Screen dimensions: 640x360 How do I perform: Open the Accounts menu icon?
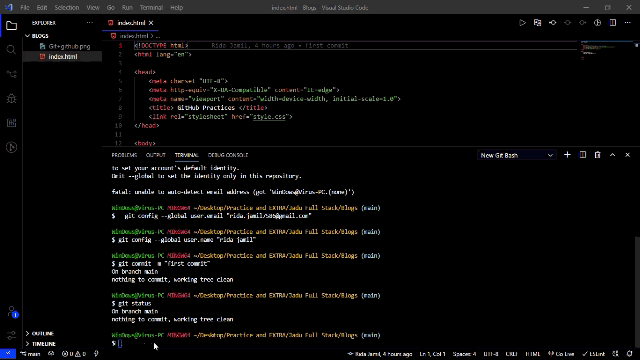(x=11, y=312)
